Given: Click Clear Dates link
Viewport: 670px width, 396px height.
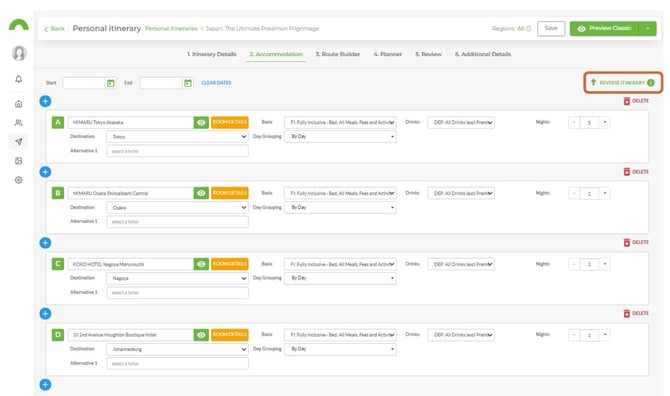Looking at the screenshot, I should tap(216, 83).
